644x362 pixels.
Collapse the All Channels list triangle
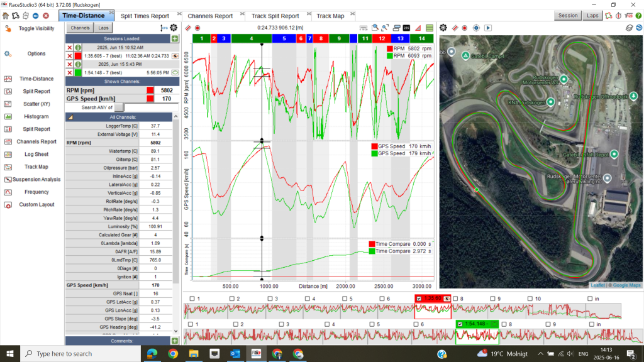click(x=70, y=118)
